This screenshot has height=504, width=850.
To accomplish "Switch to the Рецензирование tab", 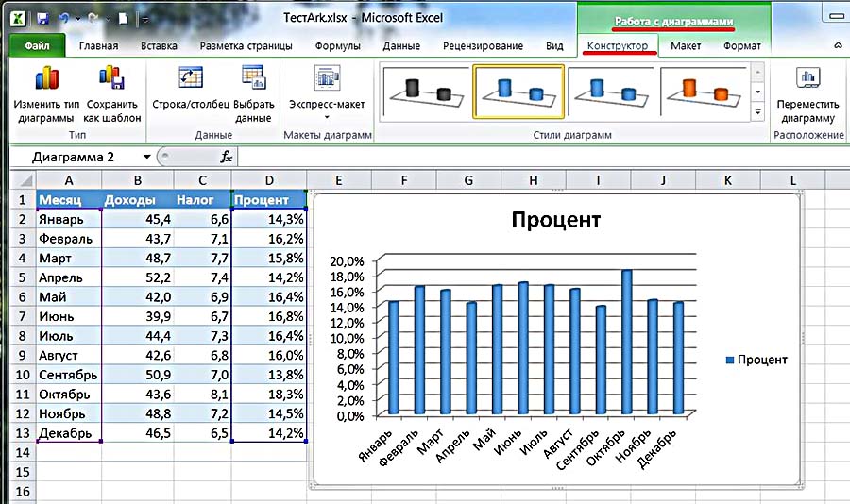I will click(x=483, y=46).
